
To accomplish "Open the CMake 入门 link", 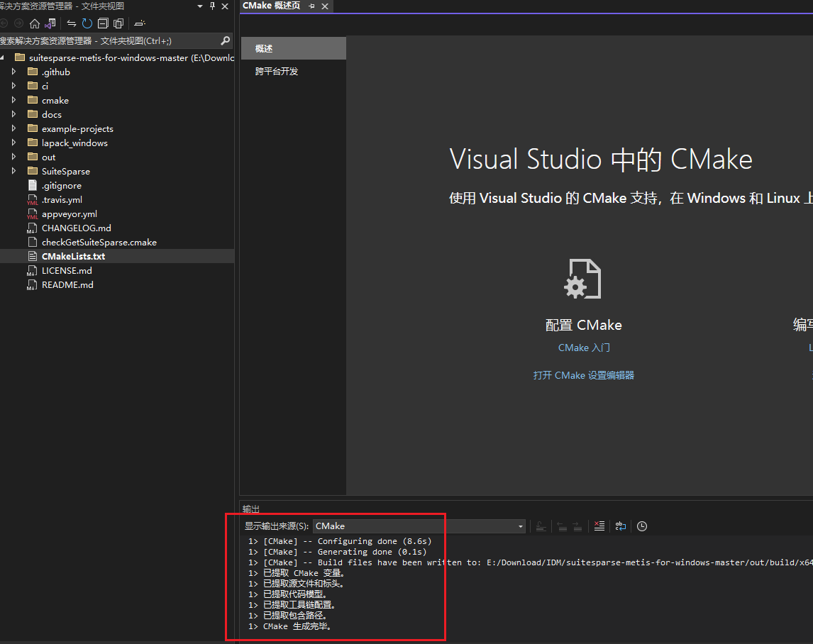I will click(584, 348).
